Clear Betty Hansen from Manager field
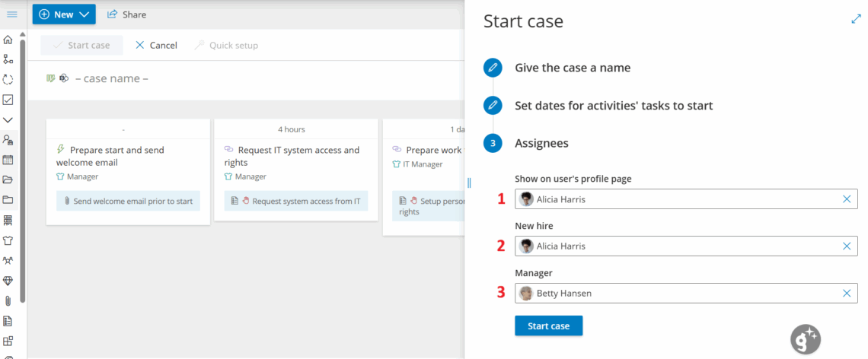868x359 pixels. pyautogui.click(x=847, y=294)
